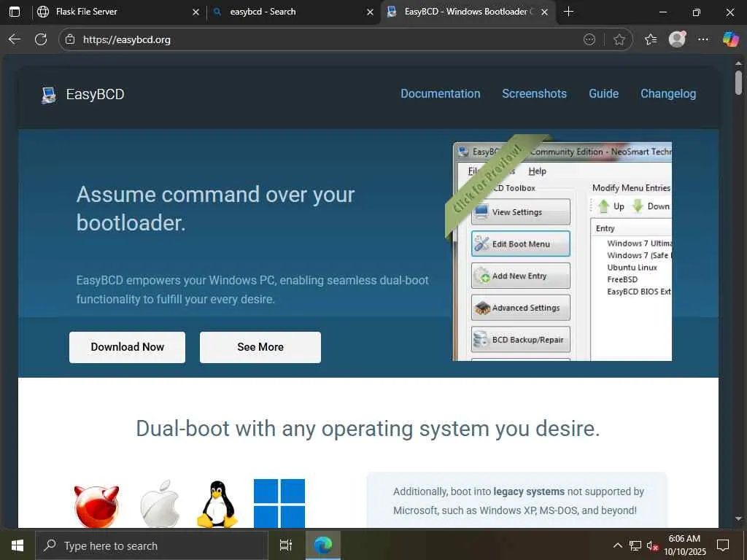Screen dimensions: 747x560
Task: Open the network status tray icon
Action: point(635,545)
